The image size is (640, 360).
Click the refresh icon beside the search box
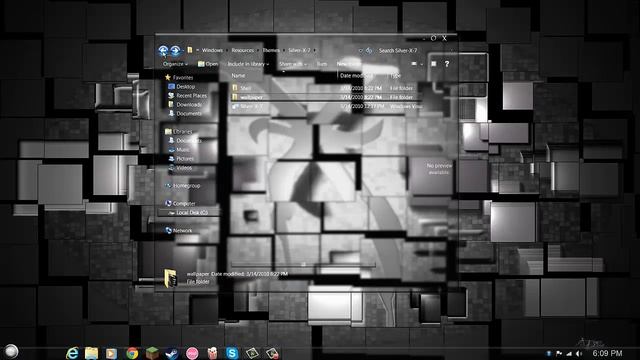(369, 50)
